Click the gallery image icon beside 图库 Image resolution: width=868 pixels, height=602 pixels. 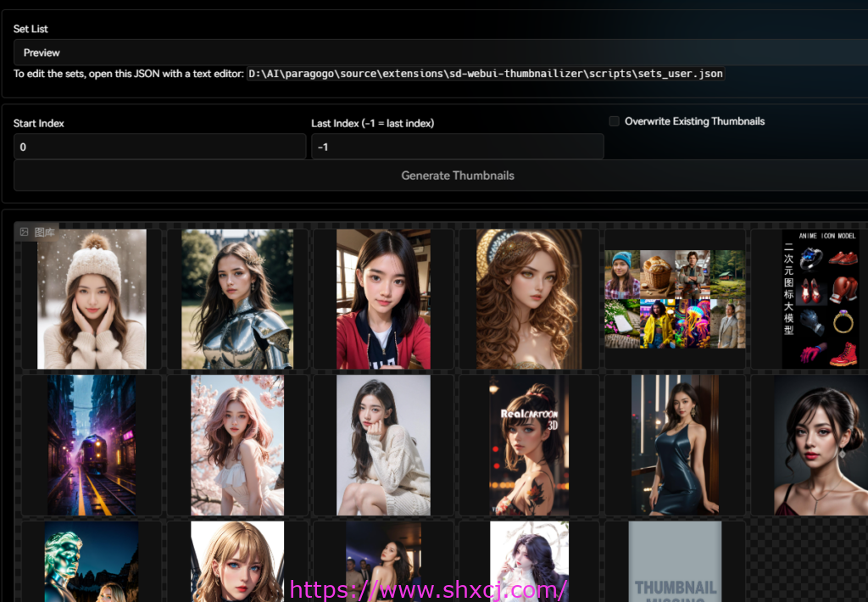(x=24, y=231)
